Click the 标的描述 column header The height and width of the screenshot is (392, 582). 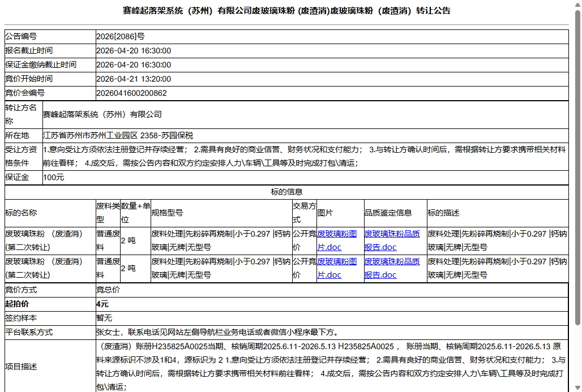pos(443,213)
